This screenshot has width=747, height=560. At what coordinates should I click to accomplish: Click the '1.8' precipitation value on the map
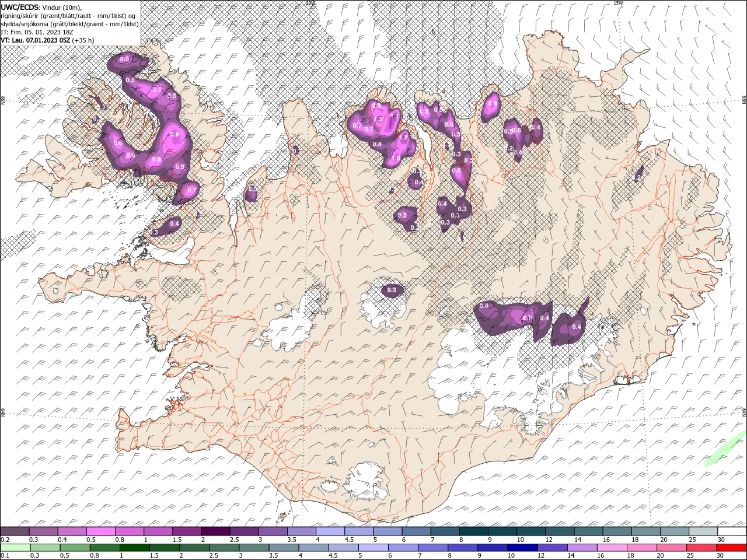tap(403, 137)
